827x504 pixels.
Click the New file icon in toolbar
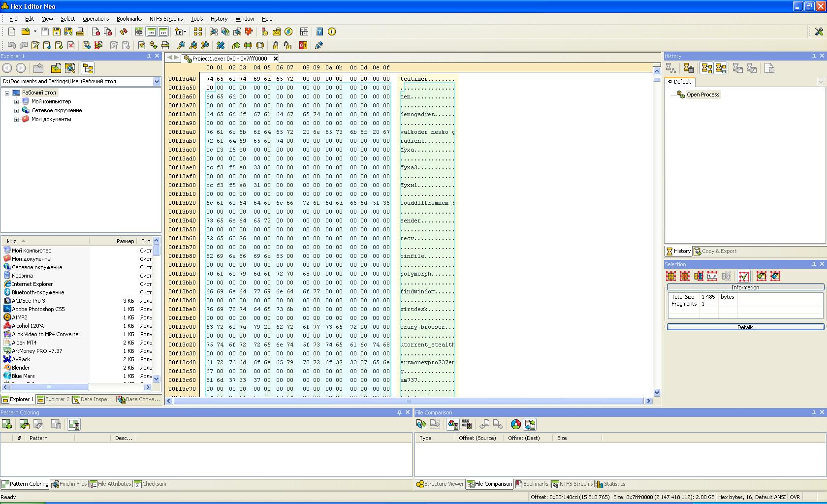[12, 31]
